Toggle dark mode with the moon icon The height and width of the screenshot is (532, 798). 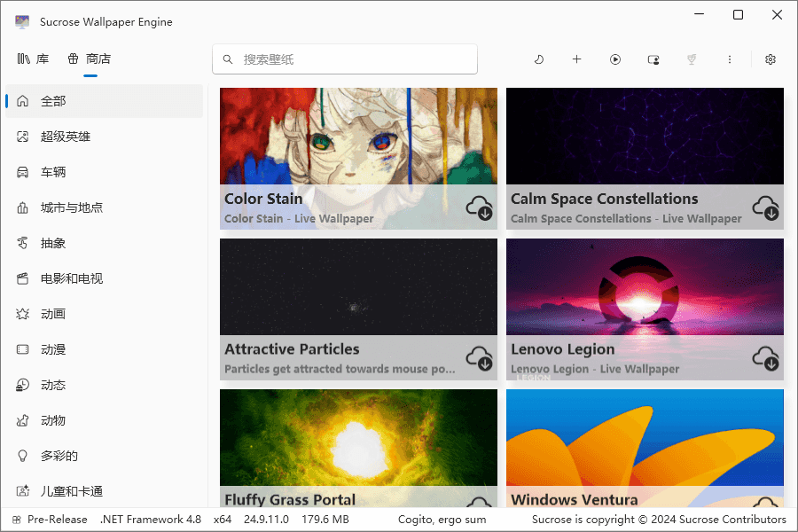[538, 59]
